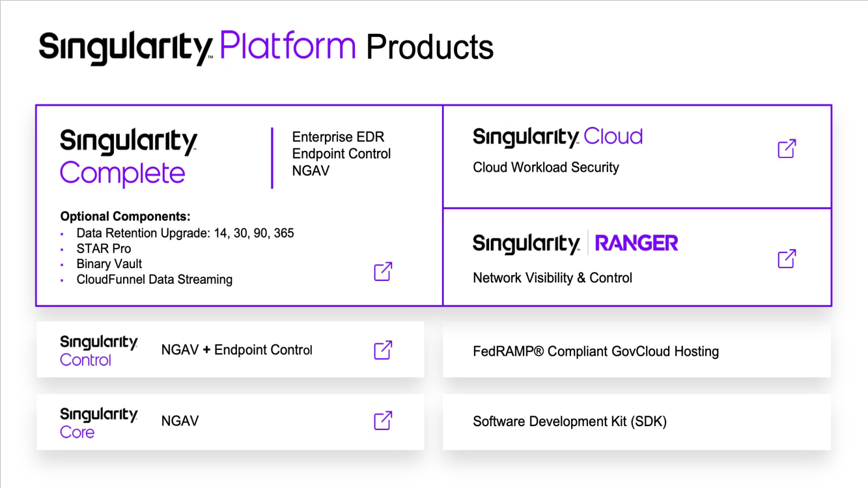Click the Cloud Workload Security description

[546, 167]
